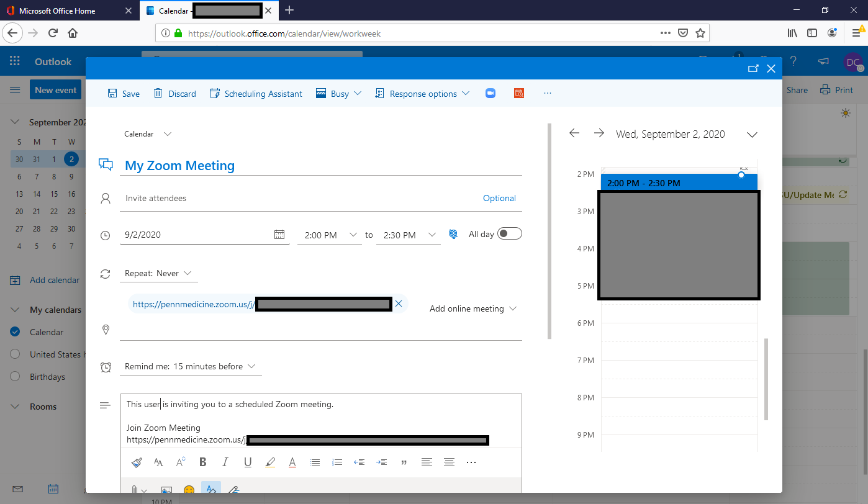Open the emoji picker below the editor
This screenshot has width=868, height=504.
tap(188, 490)
